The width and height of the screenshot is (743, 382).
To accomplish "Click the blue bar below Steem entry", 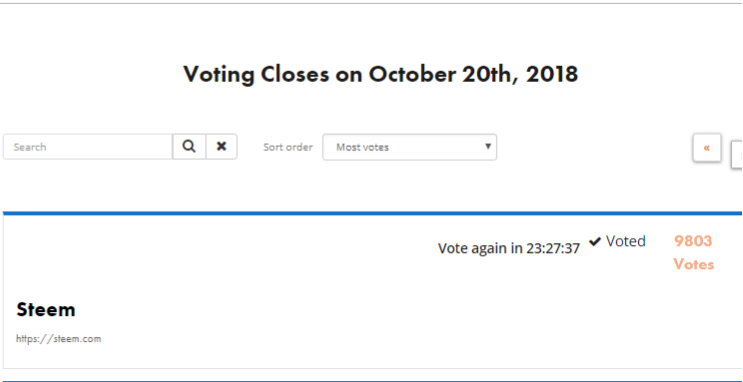I will 372,380.
